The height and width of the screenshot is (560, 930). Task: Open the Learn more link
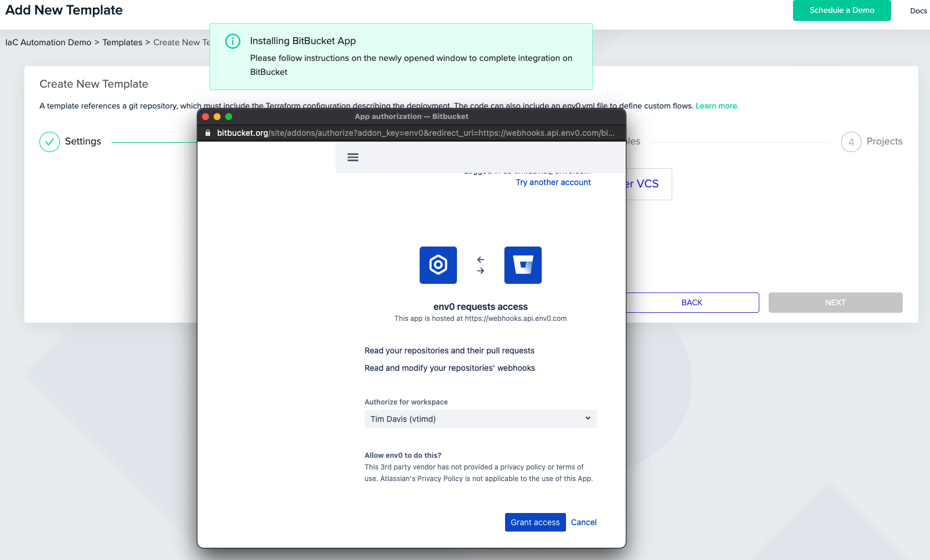[x=717, y=106]
